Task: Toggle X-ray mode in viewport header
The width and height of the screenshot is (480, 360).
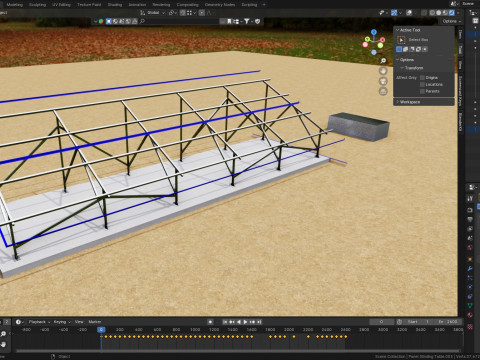Action: coord(424,13)
